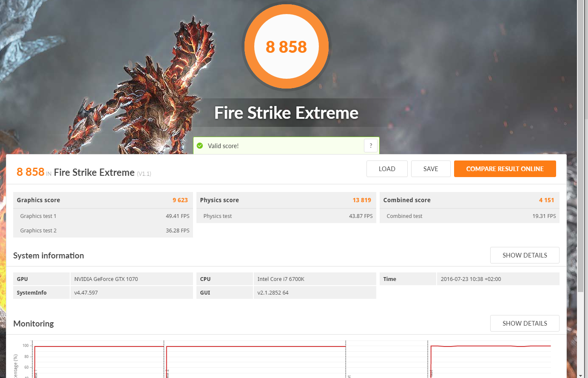Click the 43.87 FPS value
The height and width of the screenshot is (378, 588).
point(361,216)
